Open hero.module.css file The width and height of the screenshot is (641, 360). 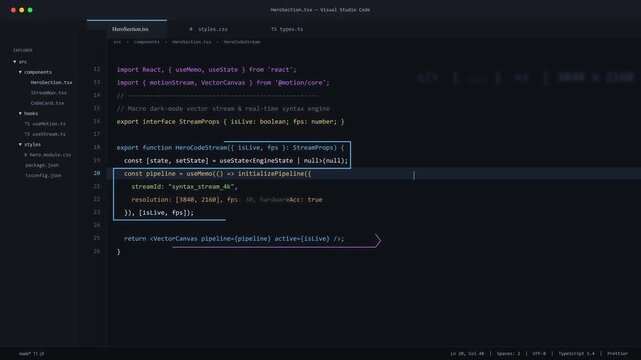click(x=50, y=155)
